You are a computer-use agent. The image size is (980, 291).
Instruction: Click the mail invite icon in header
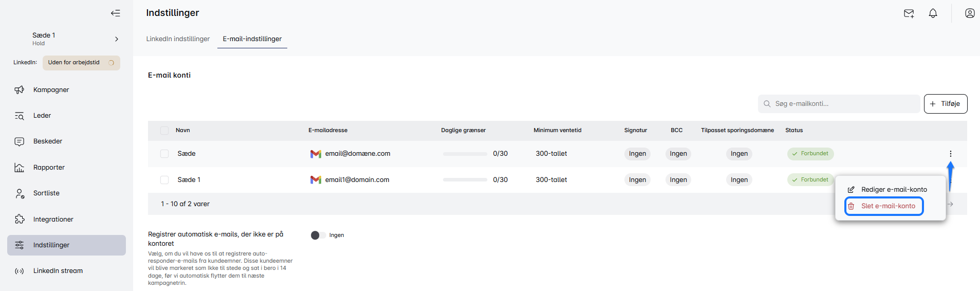pos(909,13)
